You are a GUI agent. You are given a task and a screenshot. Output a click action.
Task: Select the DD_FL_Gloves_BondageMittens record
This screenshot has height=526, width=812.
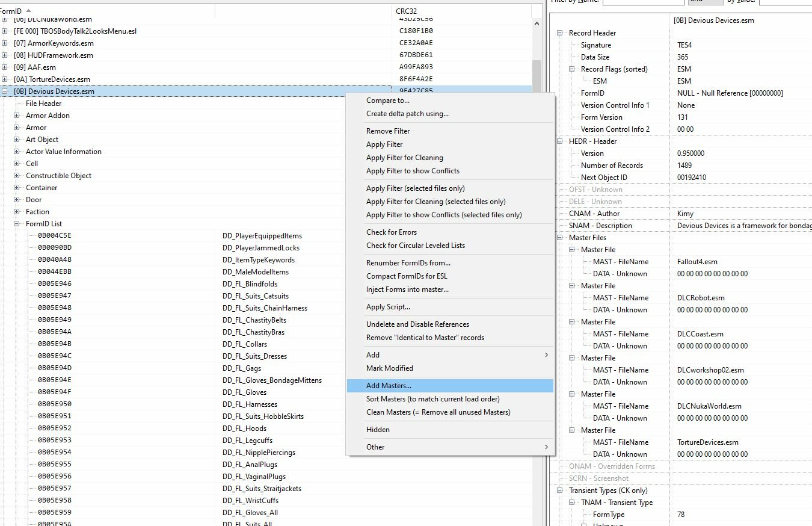(x=272, y=380)
